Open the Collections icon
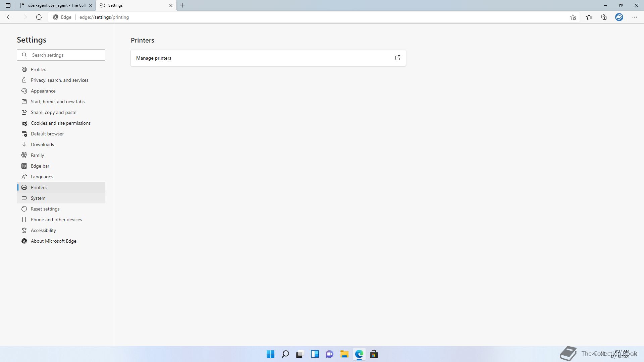This screenshot has height=362, width=644. (604, 17)
